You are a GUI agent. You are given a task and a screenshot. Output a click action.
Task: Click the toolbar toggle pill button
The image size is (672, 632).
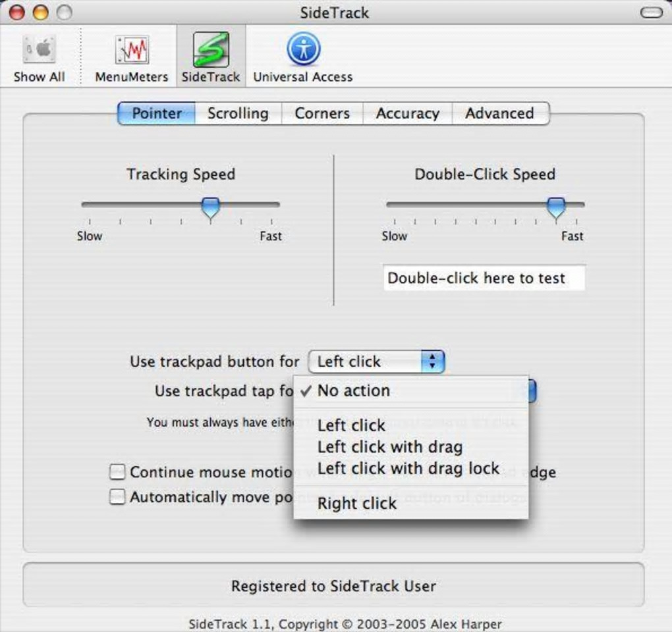pyautogui.click(x=652, y=13)
